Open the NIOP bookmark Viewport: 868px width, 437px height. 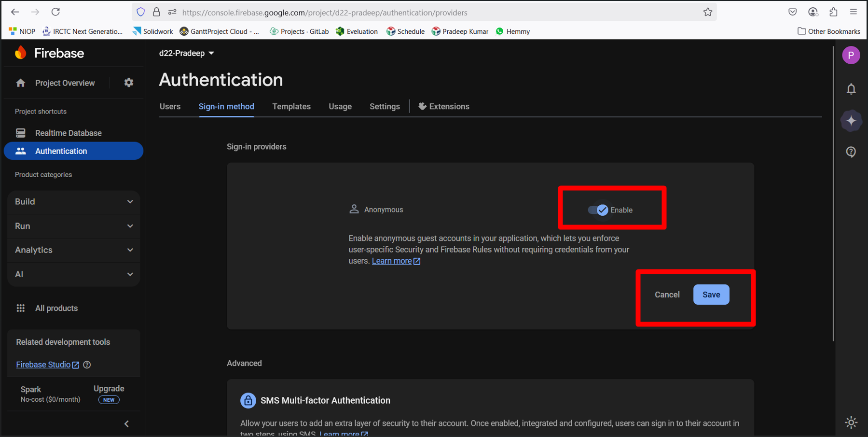tap(22, 31)
